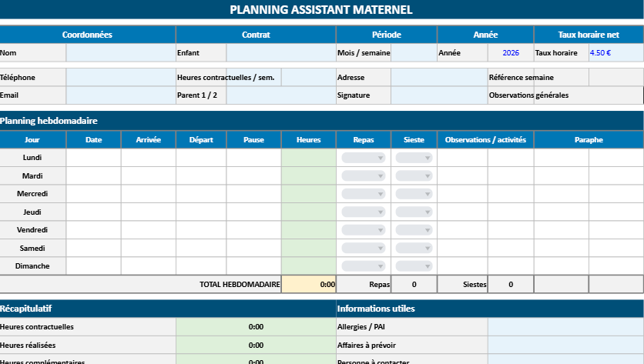This screenshot has width=644, height=364.
Task: Click the Allergies / PAI input cell
Action: click(x=565, y=327)
